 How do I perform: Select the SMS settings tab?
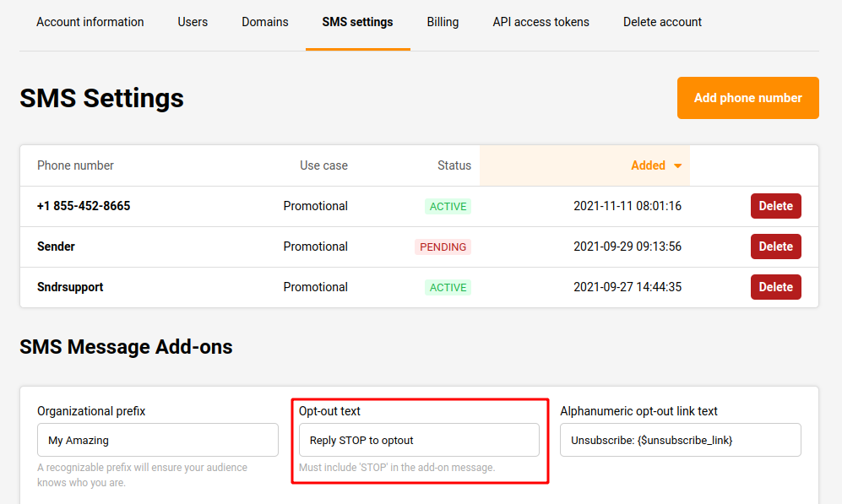point(357,22)
